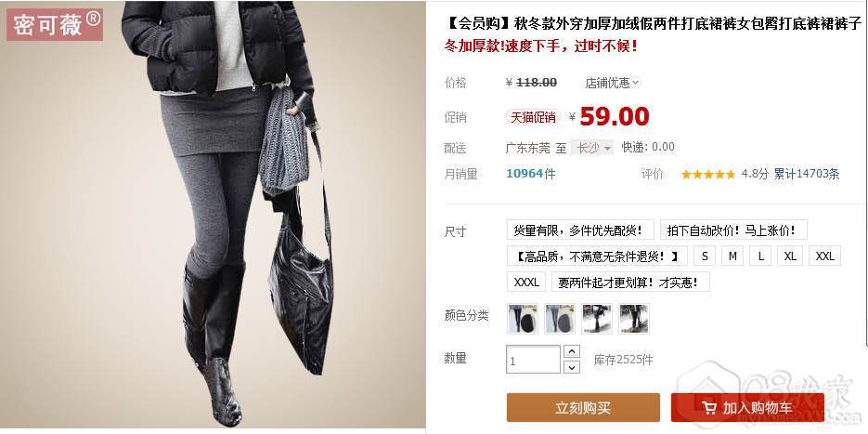Open the 长沙 delivery city dropdown
This screenshot has width=868, height=434.
(x=592, y=148)
